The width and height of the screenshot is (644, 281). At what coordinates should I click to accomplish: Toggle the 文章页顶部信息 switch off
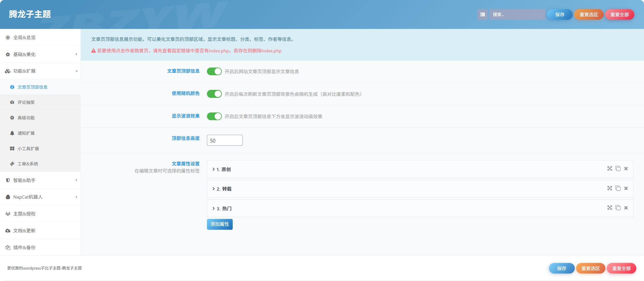pos(214,71)
